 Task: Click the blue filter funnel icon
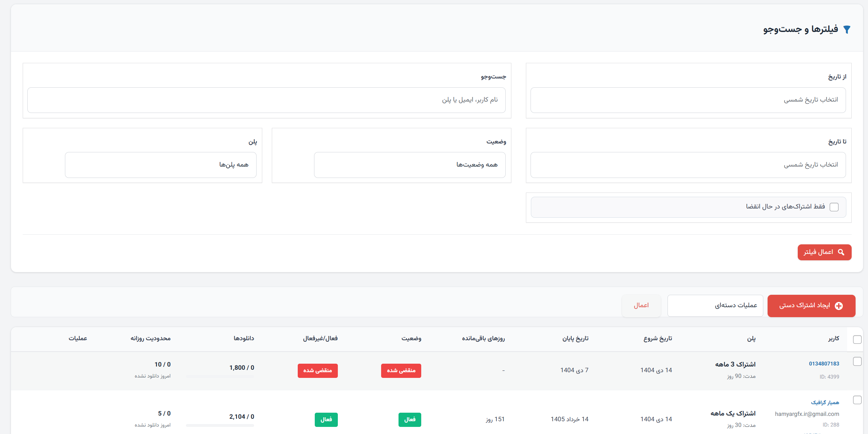tap(847, 29)
